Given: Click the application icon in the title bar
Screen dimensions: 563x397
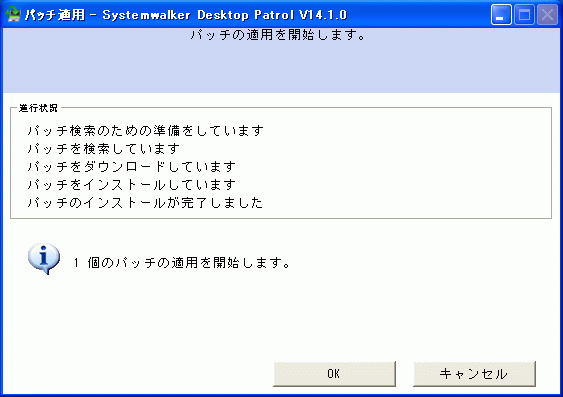Looking at the screenshot, I should click(13, 14).
